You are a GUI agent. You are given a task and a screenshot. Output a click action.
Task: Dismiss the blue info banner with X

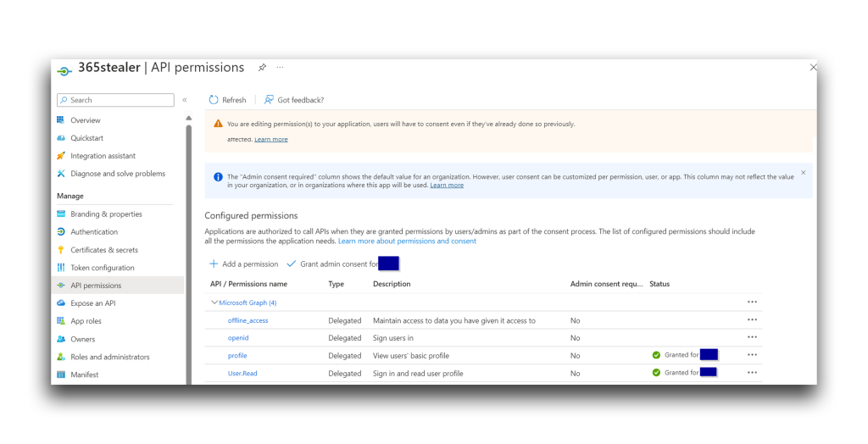coord(804,173)
